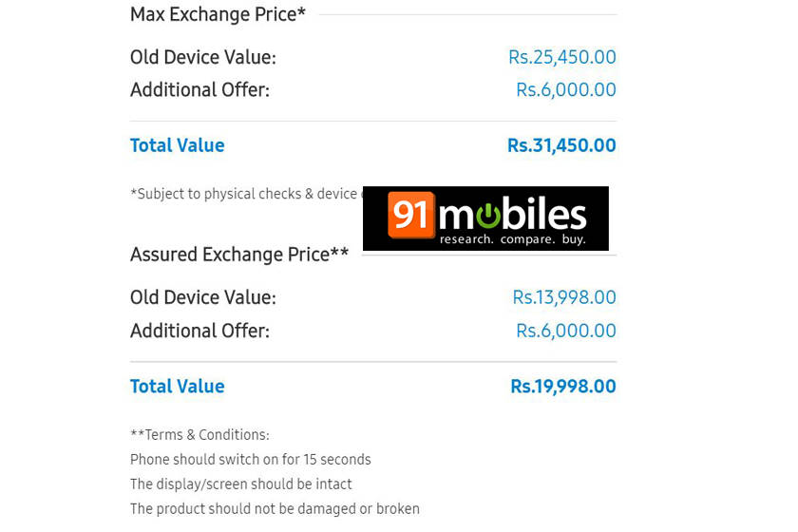Select Rs.25,450.00 old device value

coord(561,57)
